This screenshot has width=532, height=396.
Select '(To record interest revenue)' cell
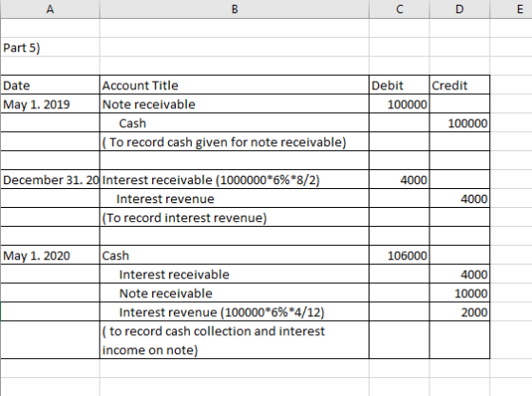[x=234, y=217]
